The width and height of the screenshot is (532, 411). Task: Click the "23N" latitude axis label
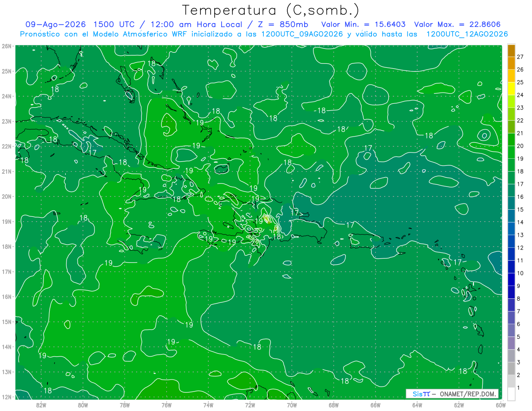click(x=7, y=121)
